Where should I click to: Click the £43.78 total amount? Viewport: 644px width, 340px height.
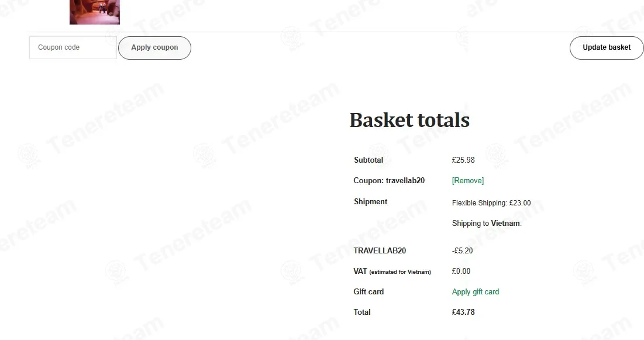463,312
